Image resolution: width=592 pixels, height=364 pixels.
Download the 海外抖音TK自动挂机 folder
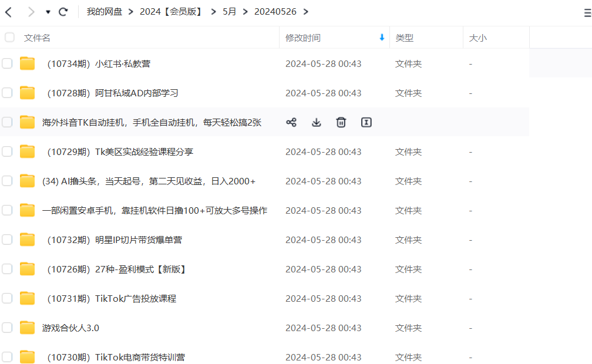[x=317, y=122]
